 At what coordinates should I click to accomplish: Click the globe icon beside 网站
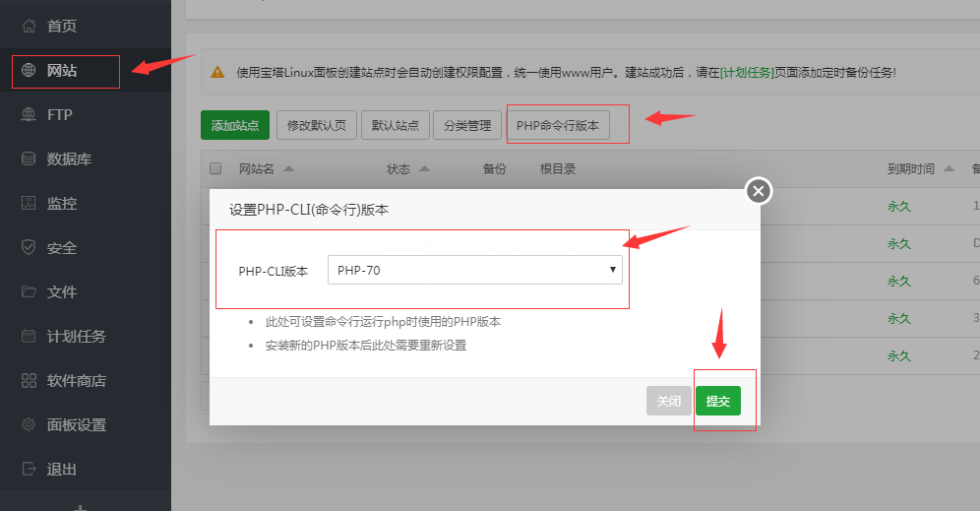[29, 70]
